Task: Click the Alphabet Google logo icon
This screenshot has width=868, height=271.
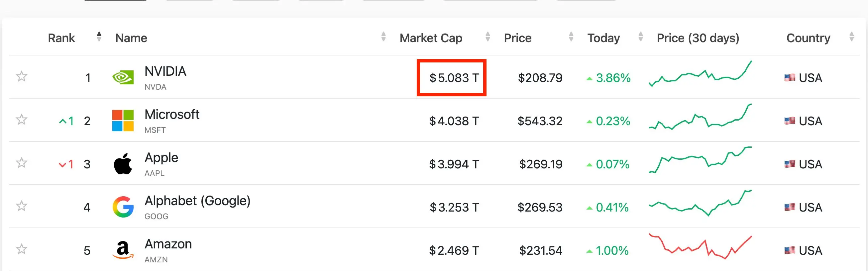Action: 123,207
